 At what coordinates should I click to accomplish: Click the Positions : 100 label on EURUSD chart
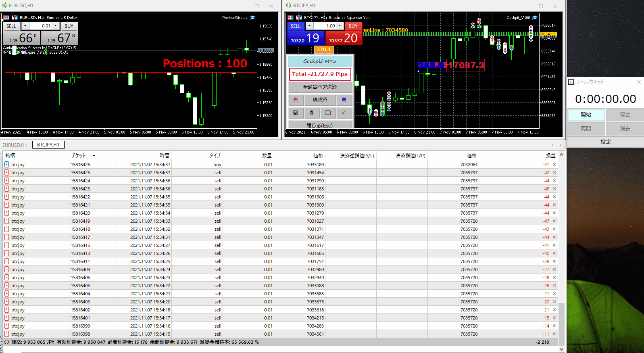coord(205,64)
